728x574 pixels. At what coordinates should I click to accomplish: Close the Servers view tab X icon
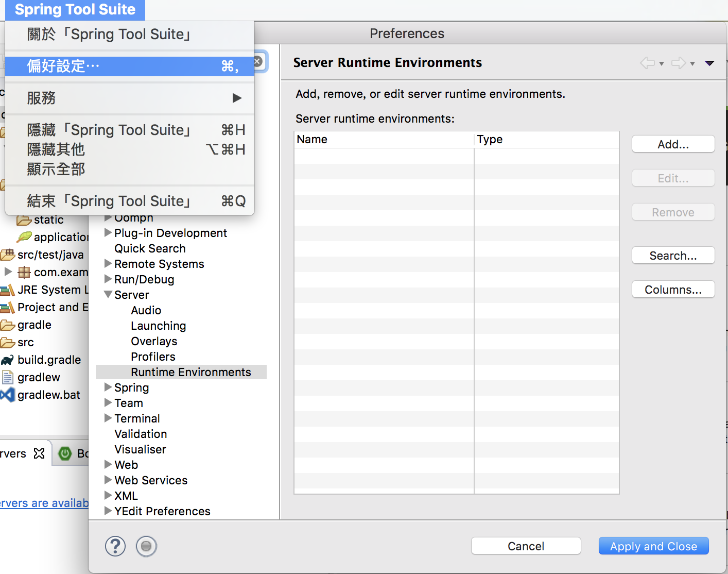pos(39,453)
